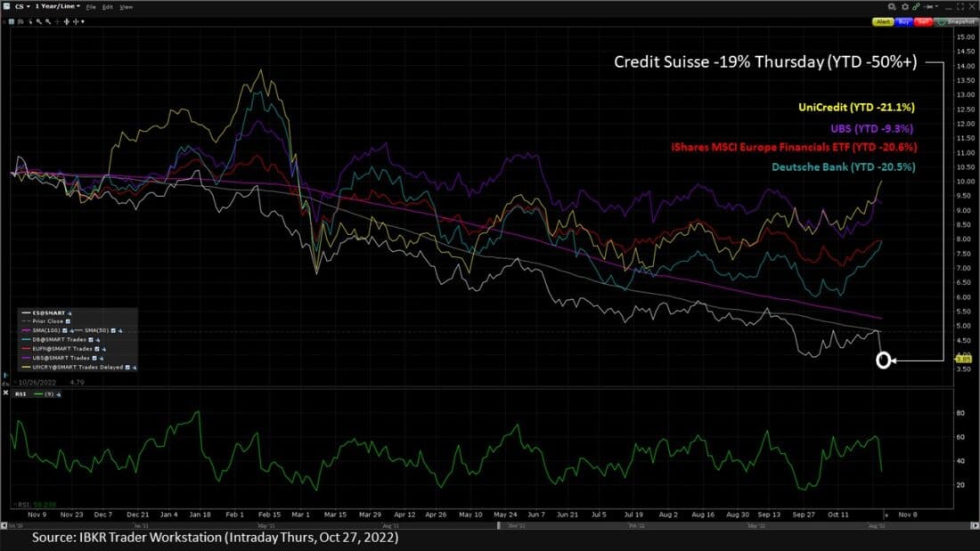Click the yellow Alert button
The image size is (980, 551).
883,22
